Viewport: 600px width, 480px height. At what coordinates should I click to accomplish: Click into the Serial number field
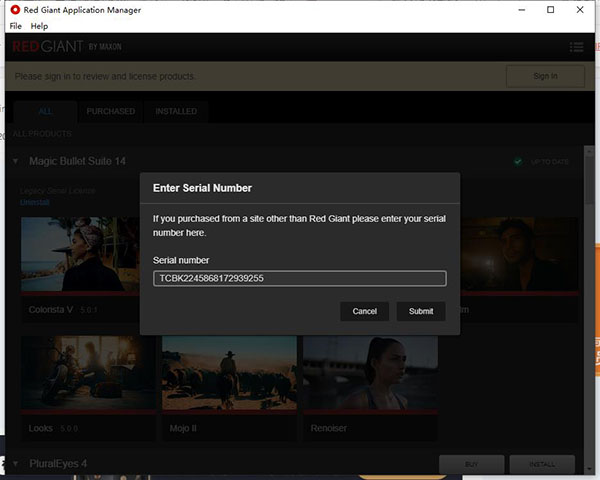tap(300, 278)
